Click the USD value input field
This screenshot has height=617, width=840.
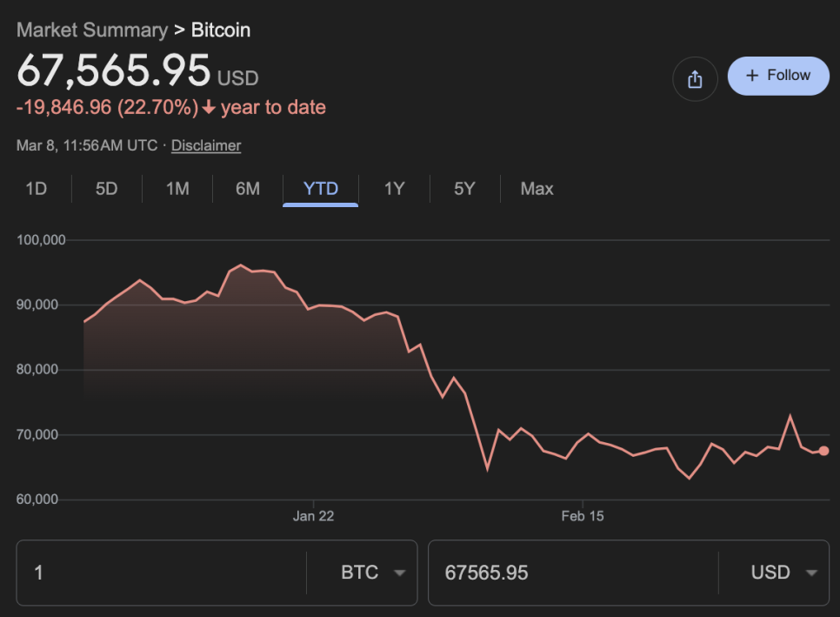tap(574, 573)
